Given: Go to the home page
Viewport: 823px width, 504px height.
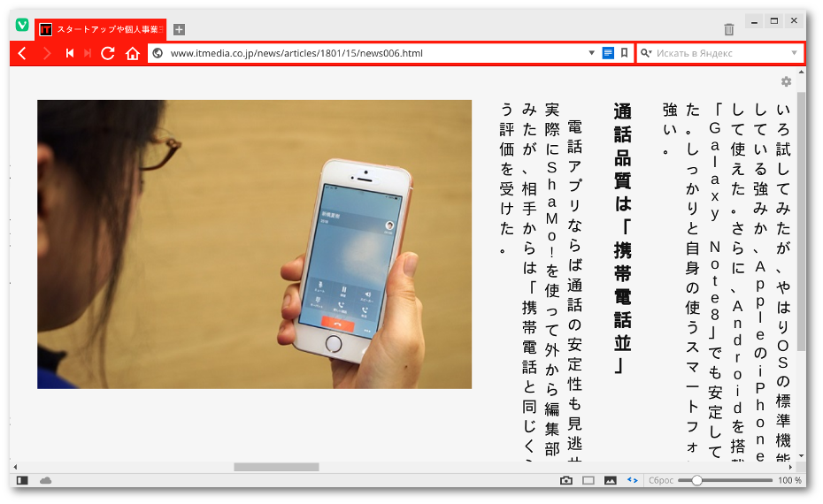Looking at the screenshot, I should click(133, 54).
